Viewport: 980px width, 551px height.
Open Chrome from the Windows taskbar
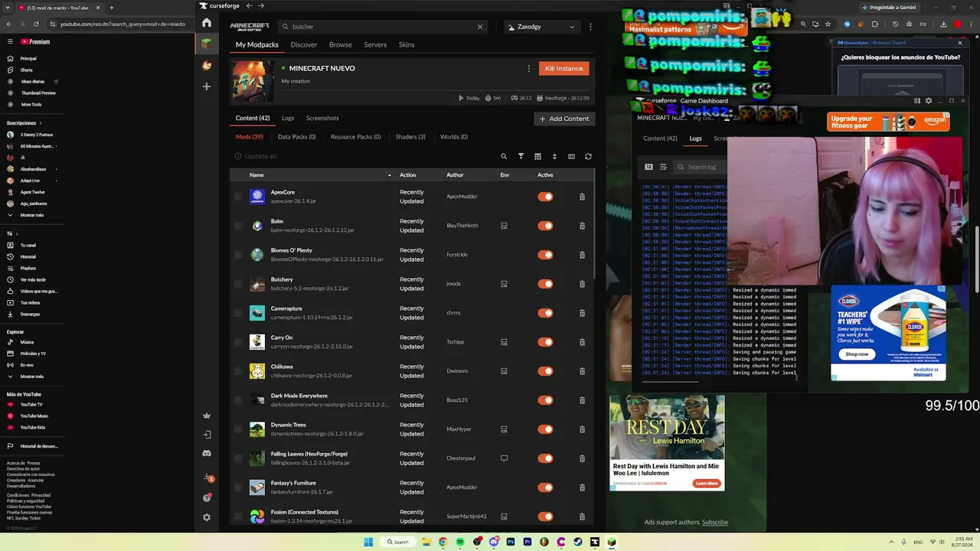click(x=443, y=542)
